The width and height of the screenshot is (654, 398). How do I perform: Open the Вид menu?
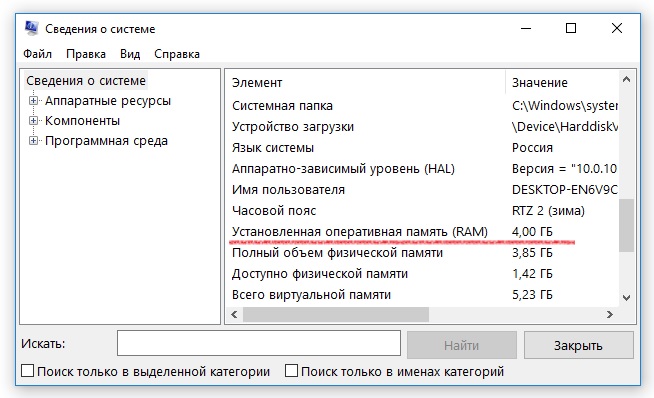[130, 54]
